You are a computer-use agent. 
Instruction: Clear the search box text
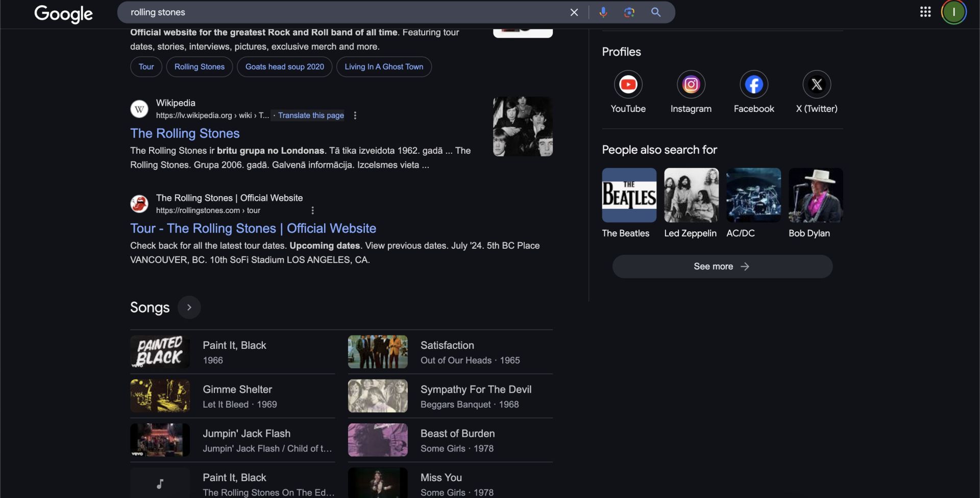tap(574, 12)
